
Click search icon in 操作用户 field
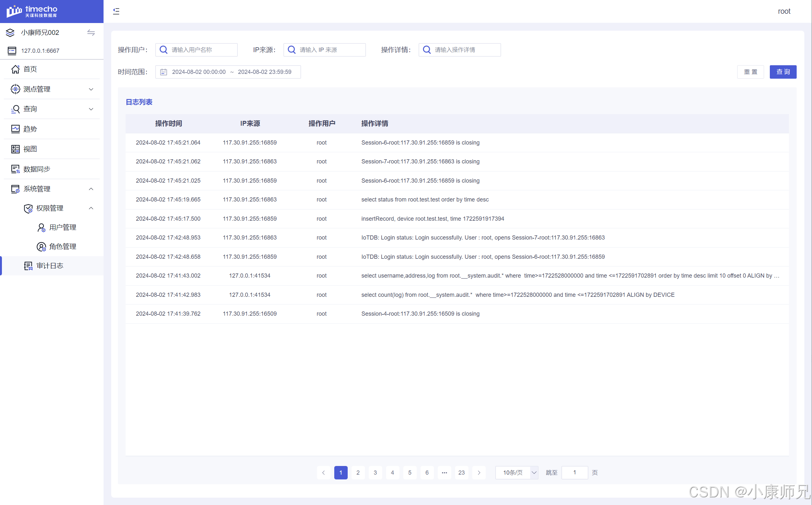164,50
